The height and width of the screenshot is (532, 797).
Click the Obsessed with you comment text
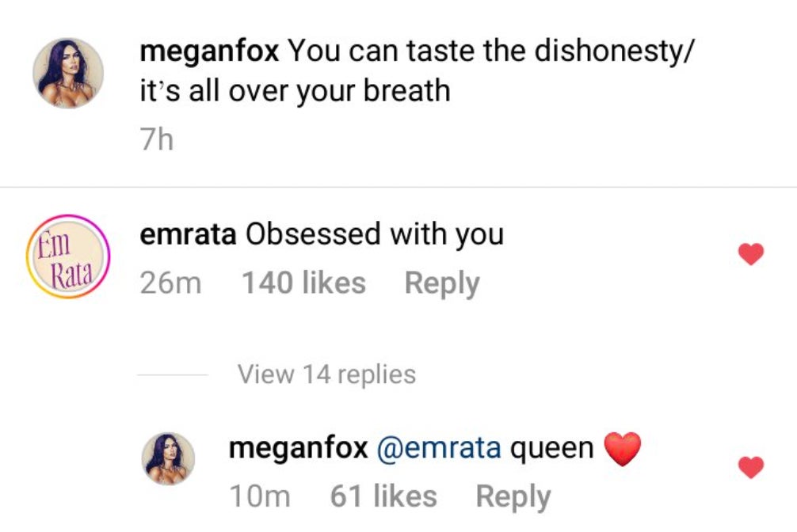tap(374, 234)
